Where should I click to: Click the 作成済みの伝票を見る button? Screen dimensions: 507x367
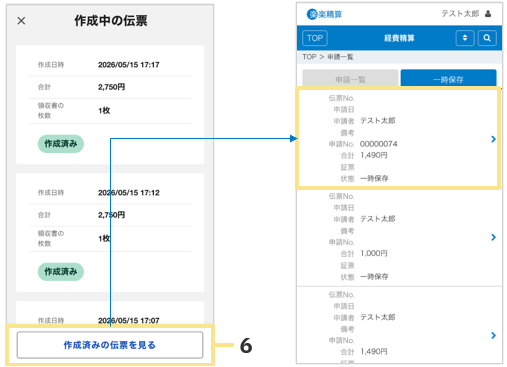tap(110, 345)
